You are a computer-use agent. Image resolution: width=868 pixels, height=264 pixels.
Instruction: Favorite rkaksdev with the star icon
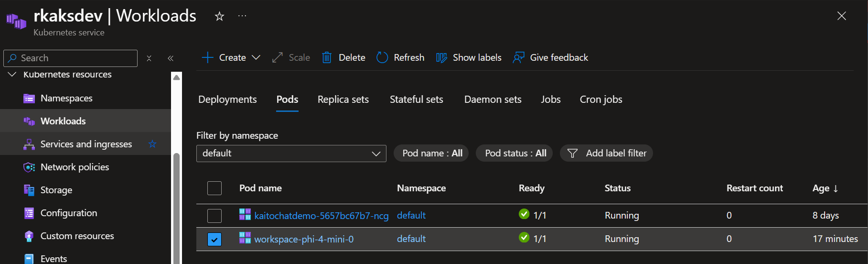point(219,16)
